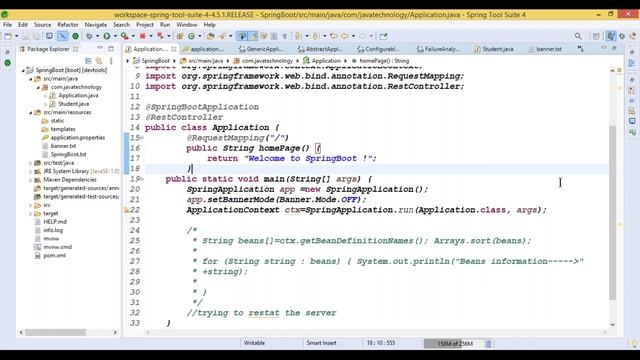Switch to the Student.java editor tab

493,49
